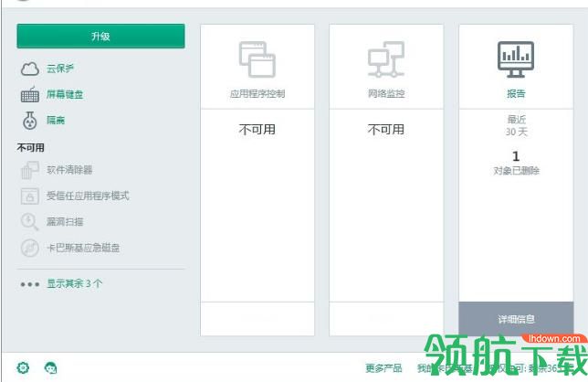Screen dimensions: 588x382
Task: Click the 软件清除器 icon
Action: (29, 170)
